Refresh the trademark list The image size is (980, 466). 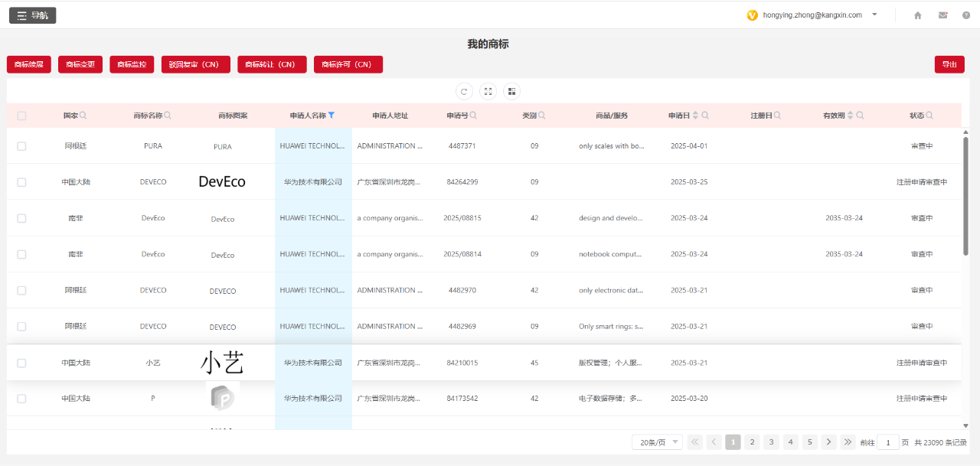coord(464,91)
